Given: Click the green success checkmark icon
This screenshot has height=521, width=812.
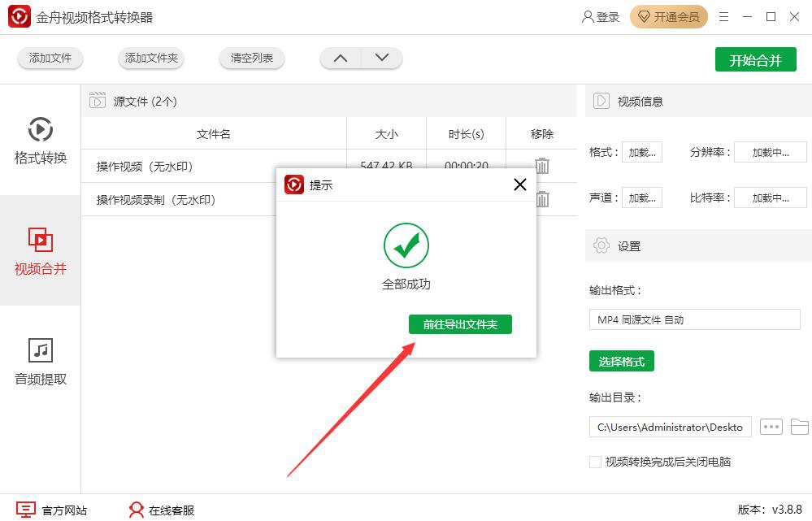Looking at the screenshot, I should click(x=406, y=245).
